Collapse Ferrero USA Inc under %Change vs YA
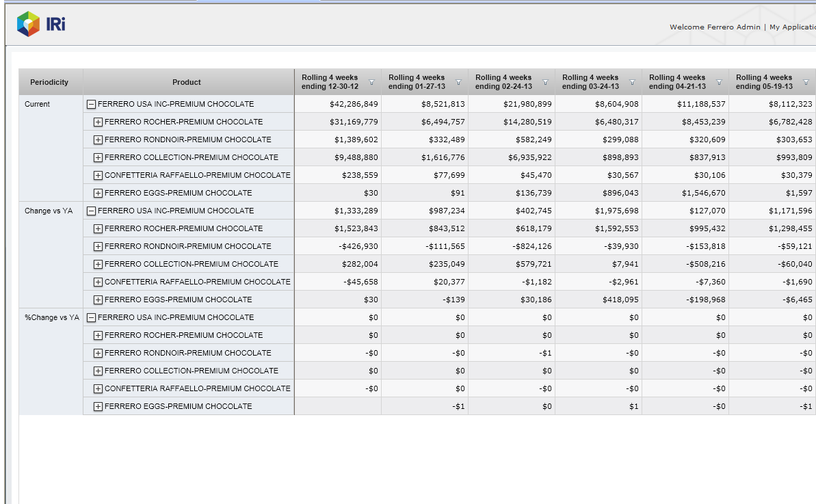The height and width of the screenshot is (504, 816). pos(91,318)
